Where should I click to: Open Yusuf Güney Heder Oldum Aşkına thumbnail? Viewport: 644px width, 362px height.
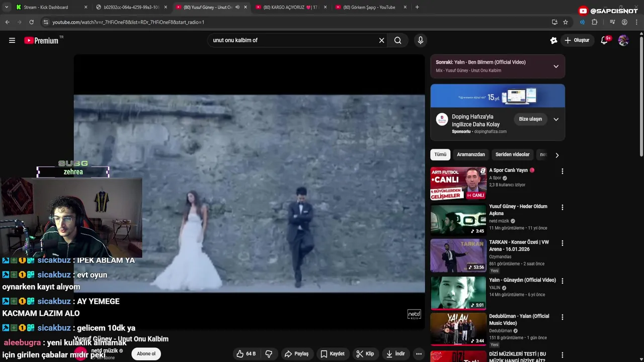(x=458, y=219)
